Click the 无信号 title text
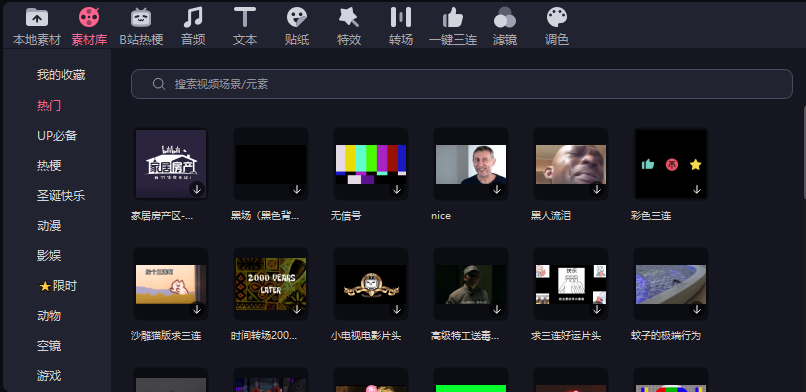806x392 pixels. click(346, 216)
